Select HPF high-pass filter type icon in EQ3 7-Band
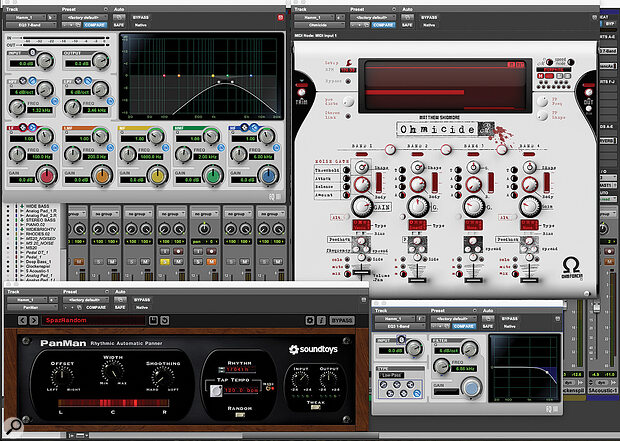 pos(32,81)
